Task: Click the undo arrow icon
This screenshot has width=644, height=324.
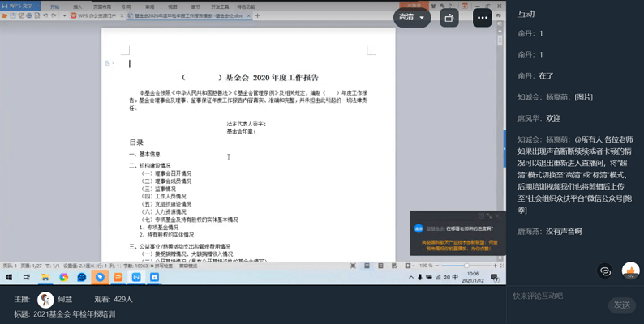Action: tap(45, 15)
